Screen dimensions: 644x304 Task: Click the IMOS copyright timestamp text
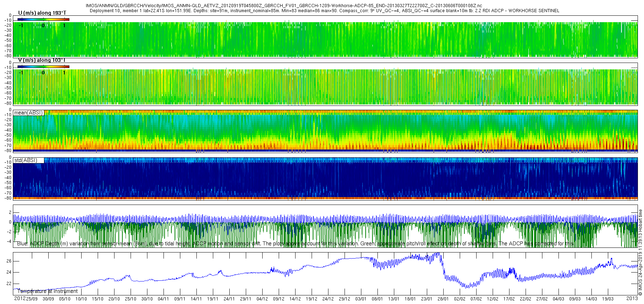[x=640, y=252]
